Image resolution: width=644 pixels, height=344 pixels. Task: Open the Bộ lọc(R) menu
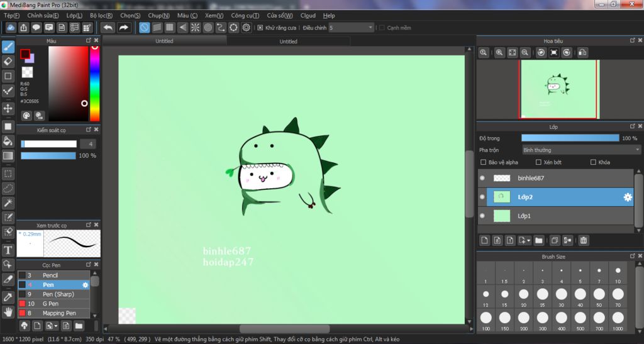click(101, 15)
